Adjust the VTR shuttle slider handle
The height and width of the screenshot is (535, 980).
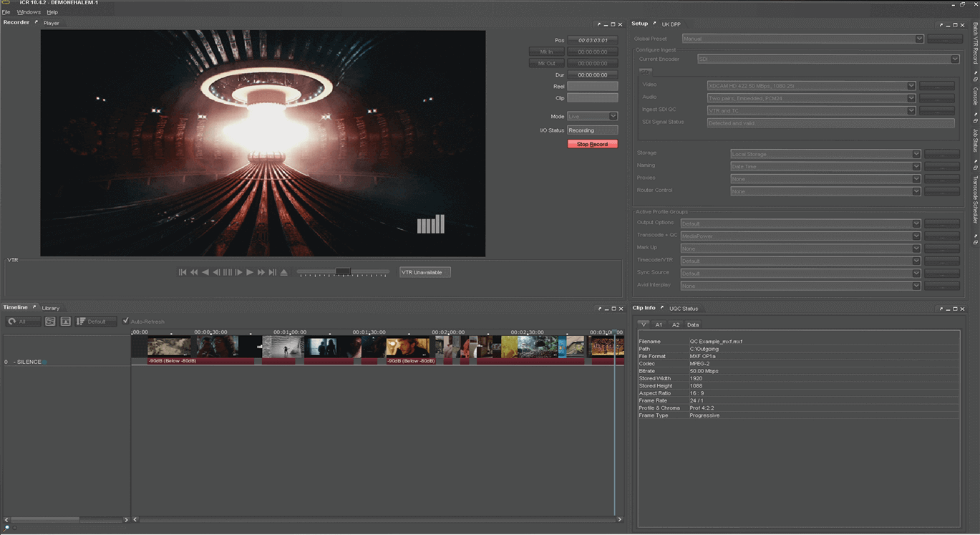pos(343,271)
